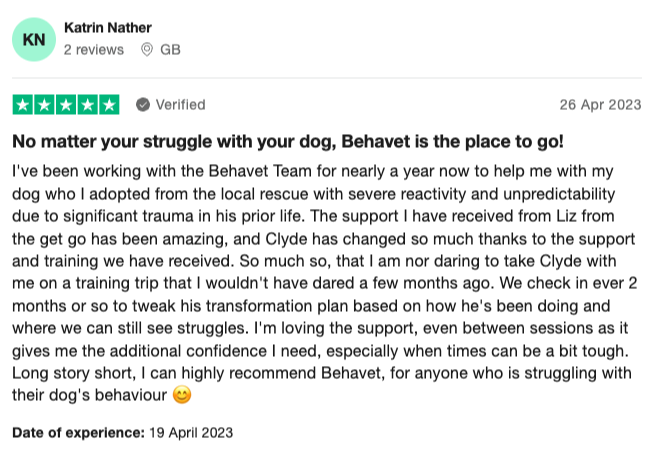The width and height of the screenshot is (660, 455).
Task: Click the "Verified" label text
Action: click(180, 105)
